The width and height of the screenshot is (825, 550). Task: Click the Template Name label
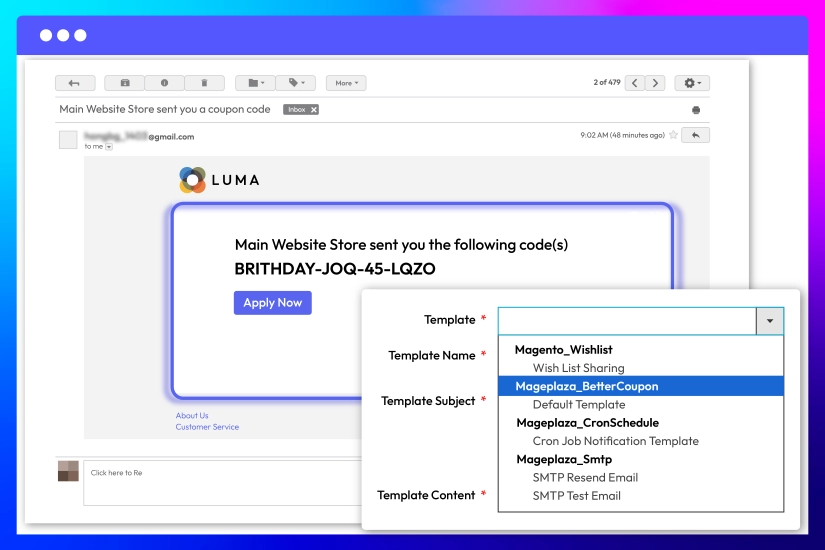pyautogui.click(x=432, y=356)
